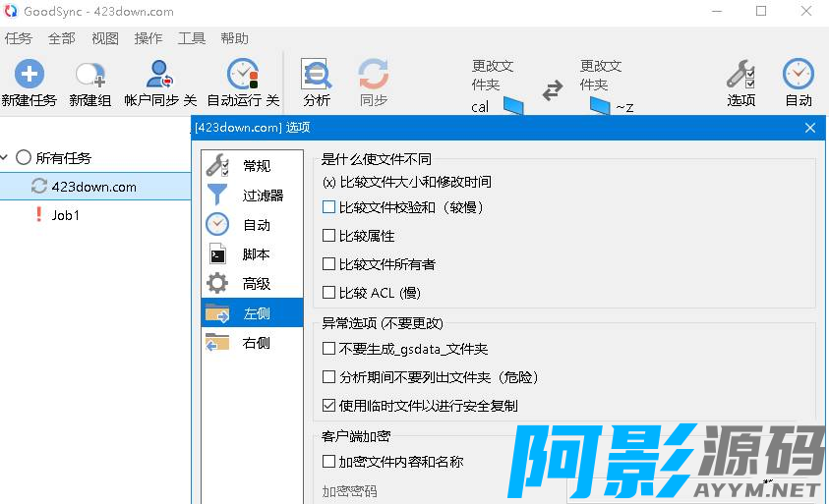This screenshot has height=504, width=829.
Task: Click the New Job (新建任务) plus icon
Action: click(30, 74)
